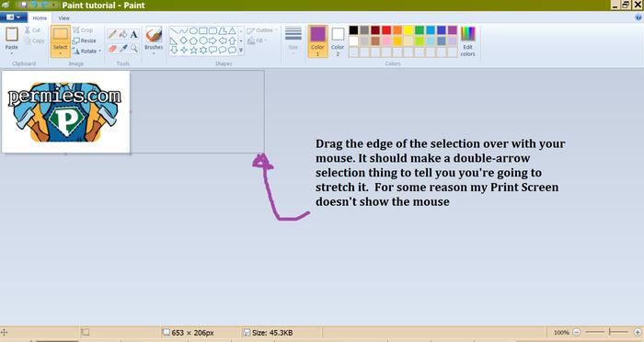Click the permies.com image on canvas

click(65, 111)
